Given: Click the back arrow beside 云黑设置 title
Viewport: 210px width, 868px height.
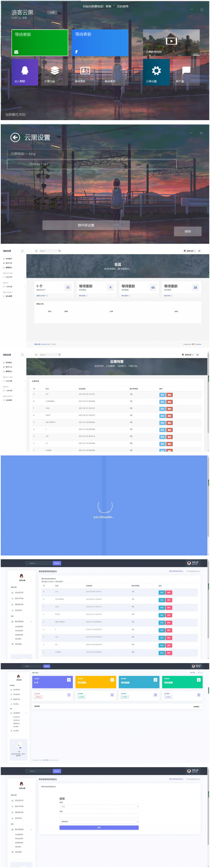Looking at the screenshot, I should (15, 137).
